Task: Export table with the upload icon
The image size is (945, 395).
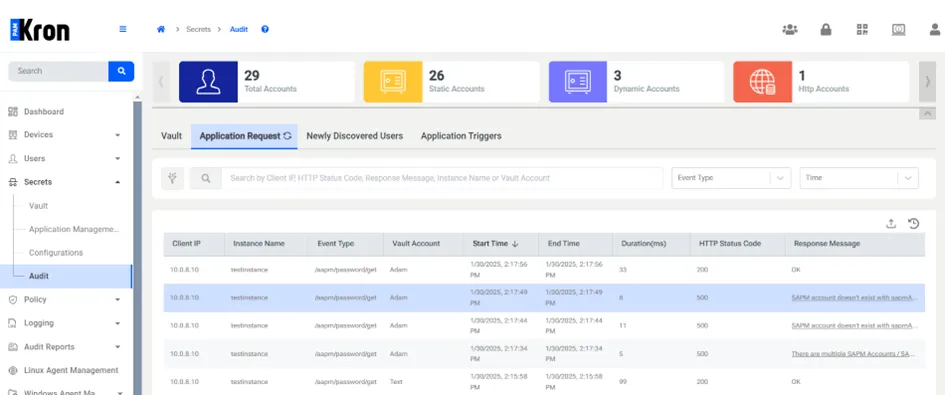Action: tap(891, 224)
